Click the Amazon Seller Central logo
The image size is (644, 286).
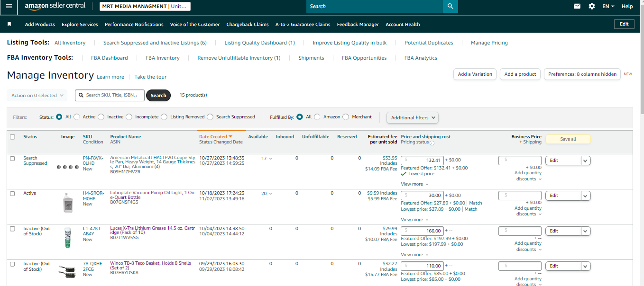(x=55, y=6)
